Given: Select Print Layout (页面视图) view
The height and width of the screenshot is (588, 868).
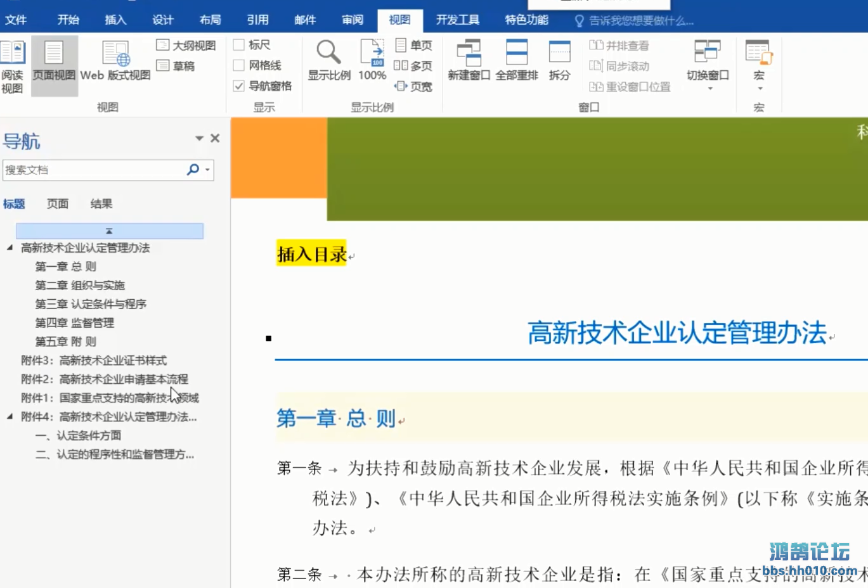Looking at the screenshot, I should tap(54, 66).
